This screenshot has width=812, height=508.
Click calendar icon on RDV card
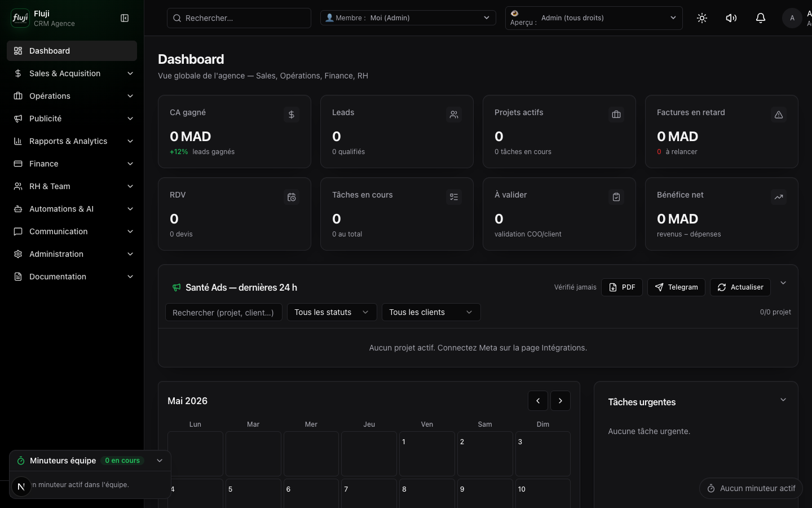(x=292, y=197)
